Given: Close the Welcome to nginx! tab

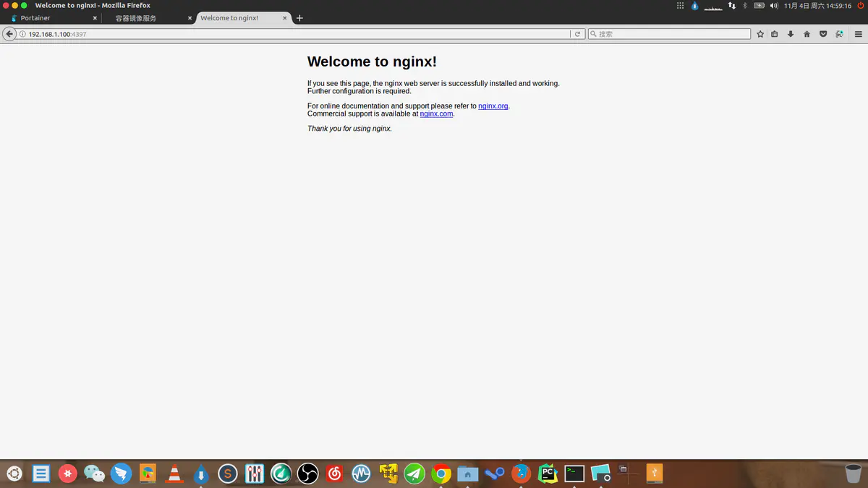Looking at the screenshot, I should (x=284, y=18).
